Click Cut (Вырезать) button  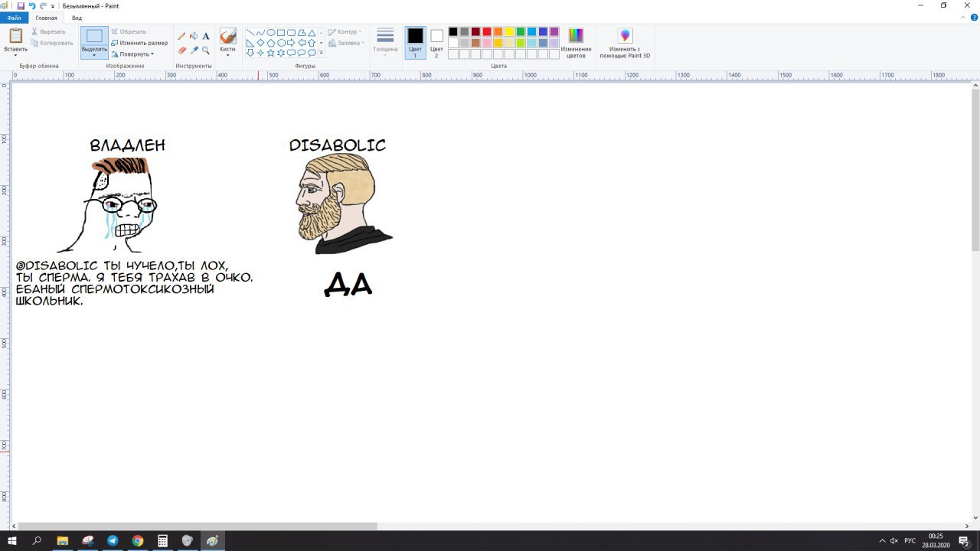48,31
